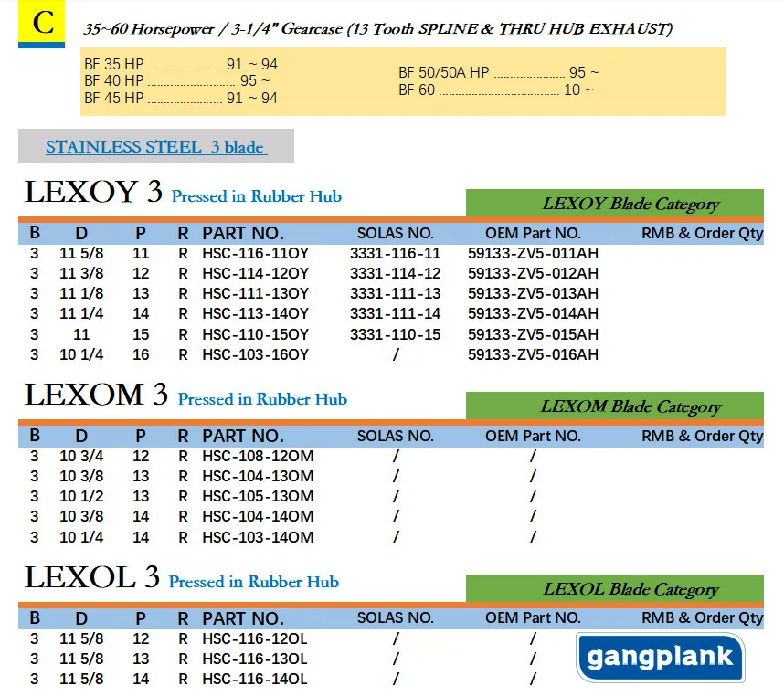Screen dimensions: 784x696
Task: Click part number HSC-104-13OM
Action: coord(258,476)
